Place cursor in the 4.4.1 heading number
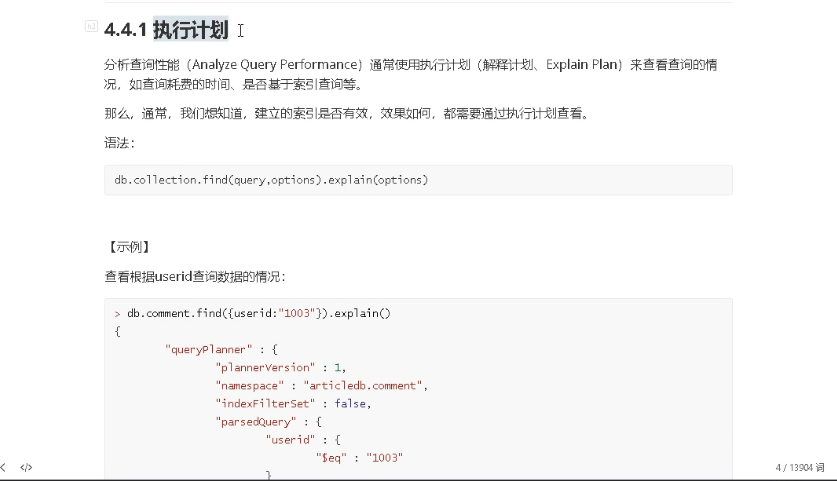 [x=125, y=30]
